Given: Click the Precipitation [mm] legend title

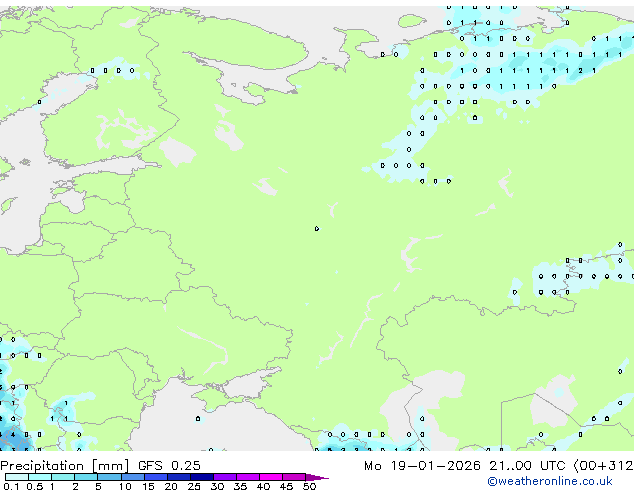Looking at the screenshot, I should coord(65,465).
